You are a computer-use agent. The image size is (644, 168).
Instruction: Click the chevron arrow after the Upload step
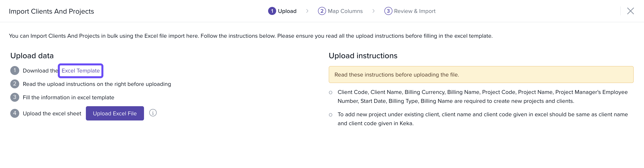[307, 11]
